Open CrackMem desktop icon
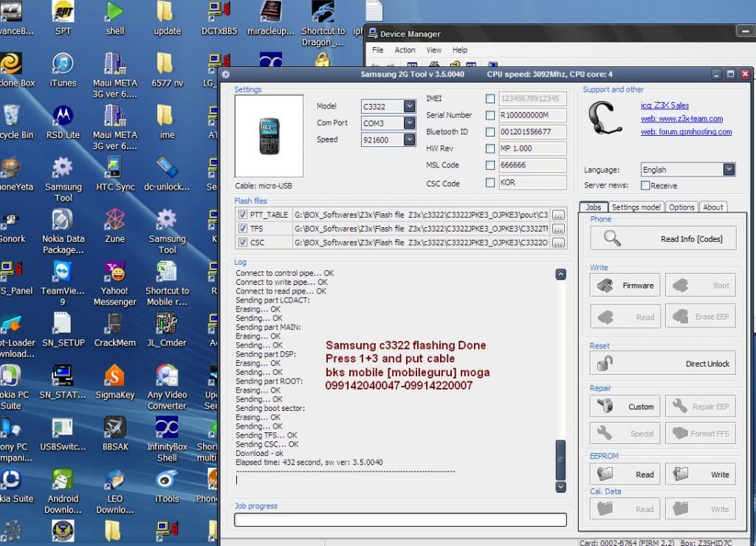 pyautogui.click(x=114, y=330)
